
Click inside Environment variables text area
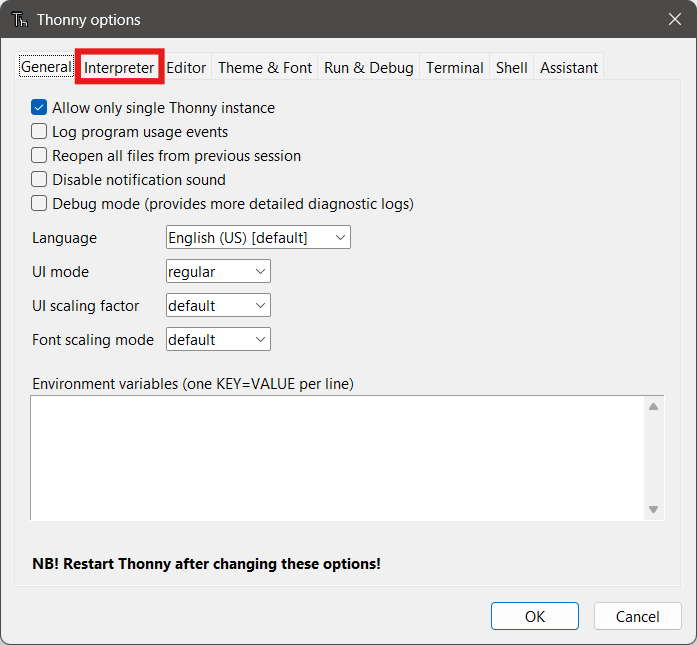[335, 458]
